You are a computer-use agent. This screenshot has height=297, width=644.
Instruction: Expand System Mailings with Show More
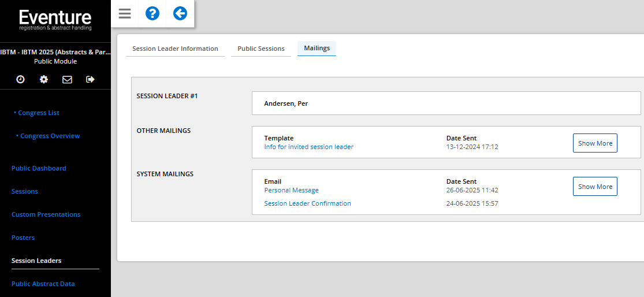click(x=595, y=187)
